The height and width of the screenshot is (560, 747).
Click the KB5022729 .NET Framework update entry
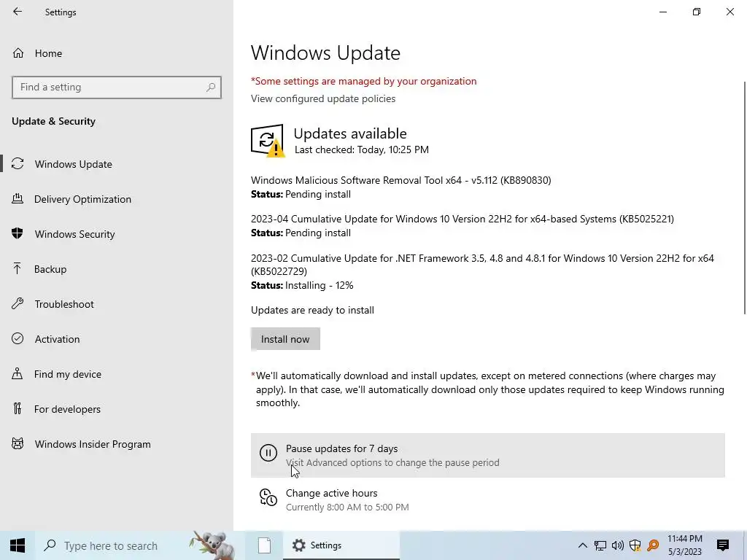click(x=482, y=265)
